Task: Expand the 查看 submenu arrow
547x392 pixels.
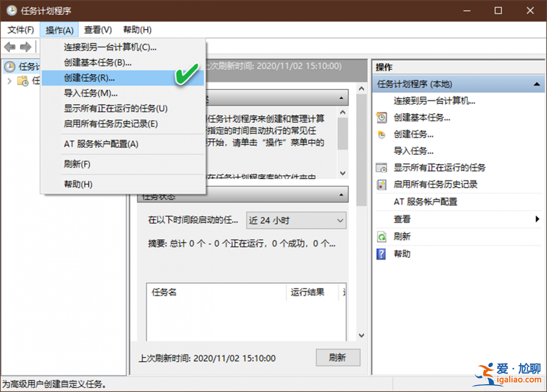Action: tap(537, 219)
